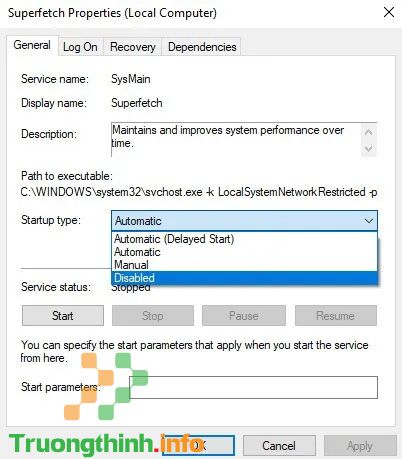
Task: Click the Cancel button
Action: (279, 445)
